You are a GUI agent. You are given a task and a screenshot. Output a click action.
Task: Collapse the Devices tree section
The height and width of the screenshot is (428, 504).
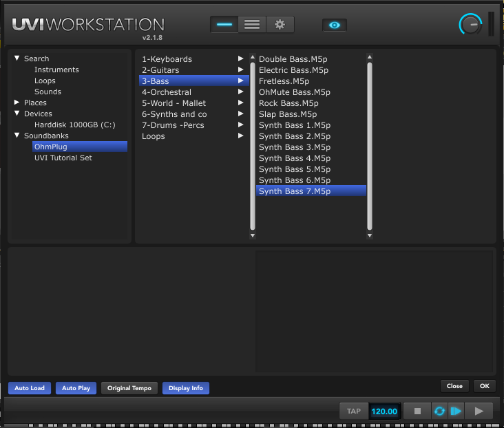click(x=17, y=113)
